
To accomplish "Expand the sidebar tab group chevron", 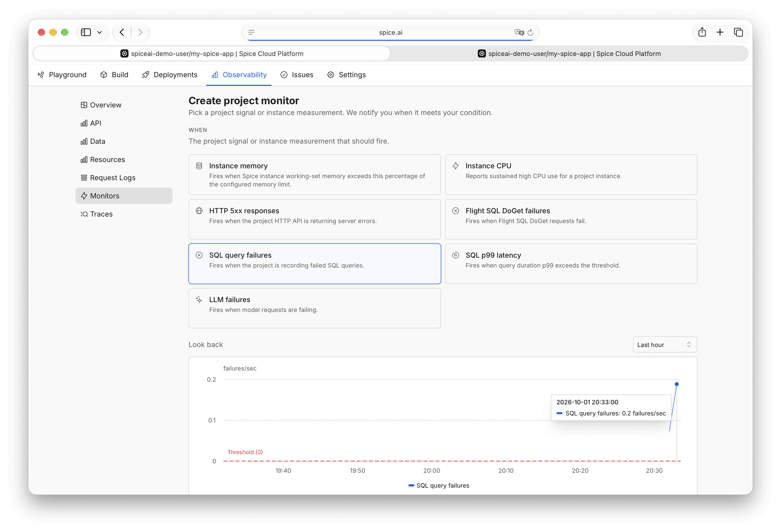I will click(x=100, y=32).
